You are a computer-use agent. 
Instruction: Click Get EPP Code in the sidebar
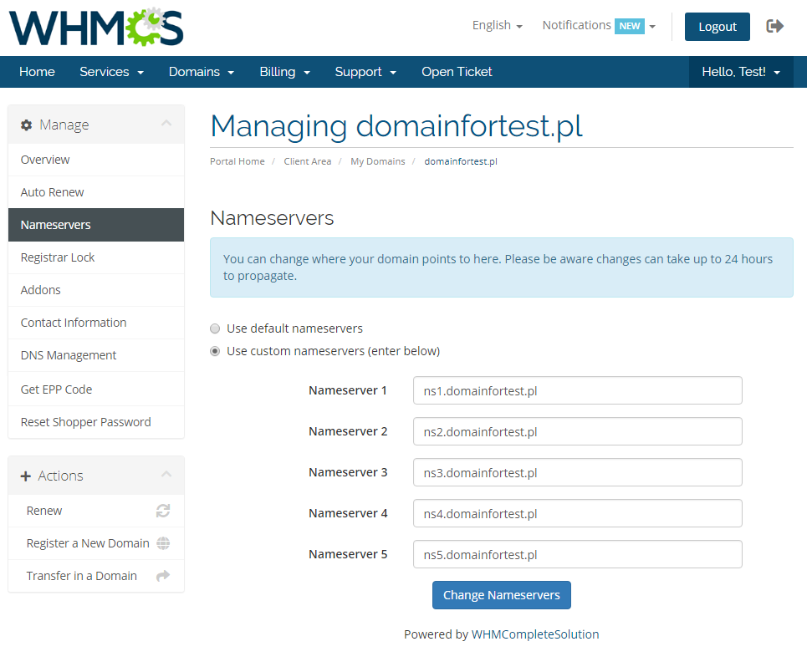[96, 389]
